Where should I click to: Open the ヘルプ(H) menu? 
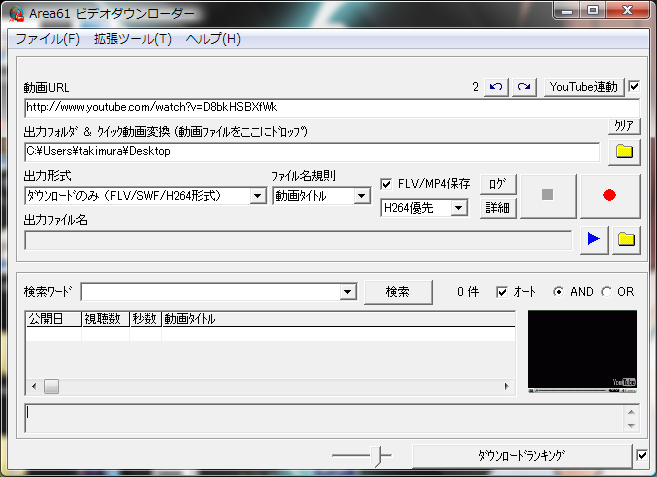213,39
